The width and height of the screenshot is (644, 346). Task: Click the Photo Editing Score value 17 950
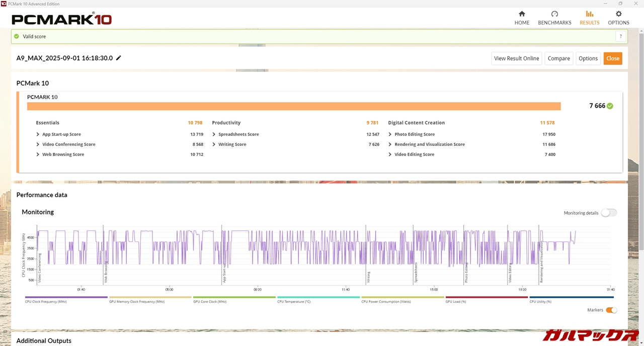tap(549, 134)
